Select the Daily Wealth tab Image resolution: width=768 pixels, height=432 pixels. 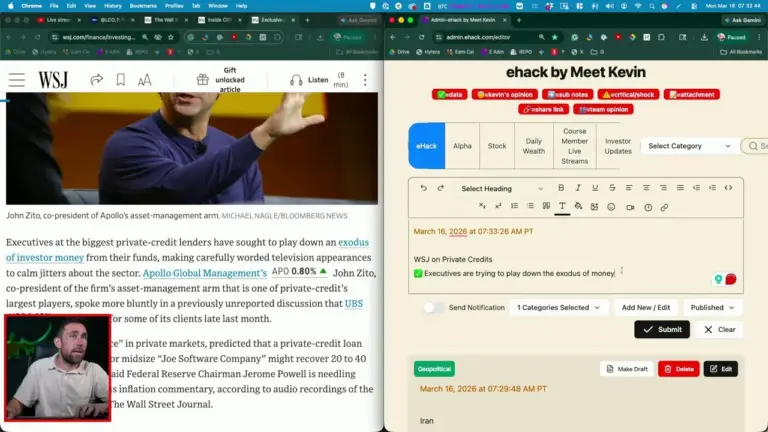[x=534, y=146]
